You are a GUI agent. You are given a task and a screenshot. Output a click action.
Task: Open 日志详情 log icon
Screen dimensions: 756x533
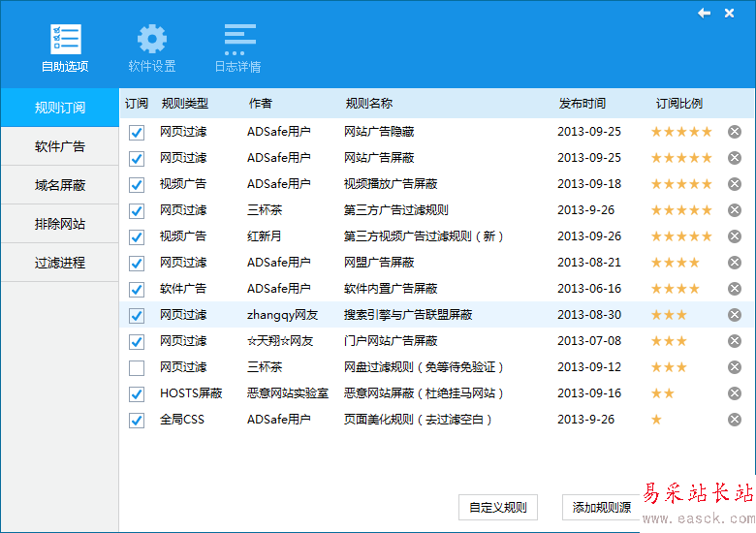point(239,40)
